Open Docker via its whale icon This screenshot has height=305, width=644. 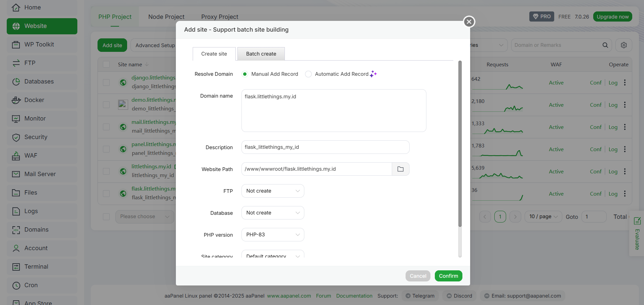pos(16,100)
